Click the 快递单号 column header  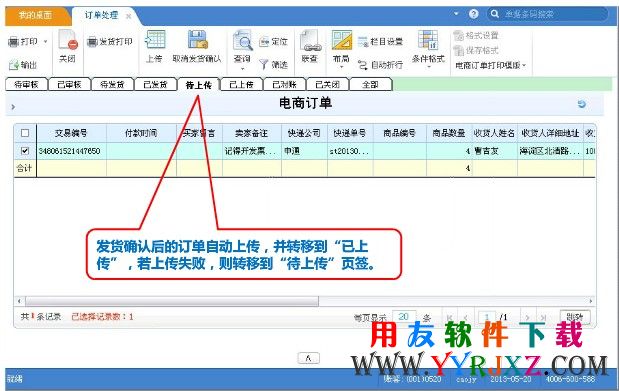tap(350, 133)
